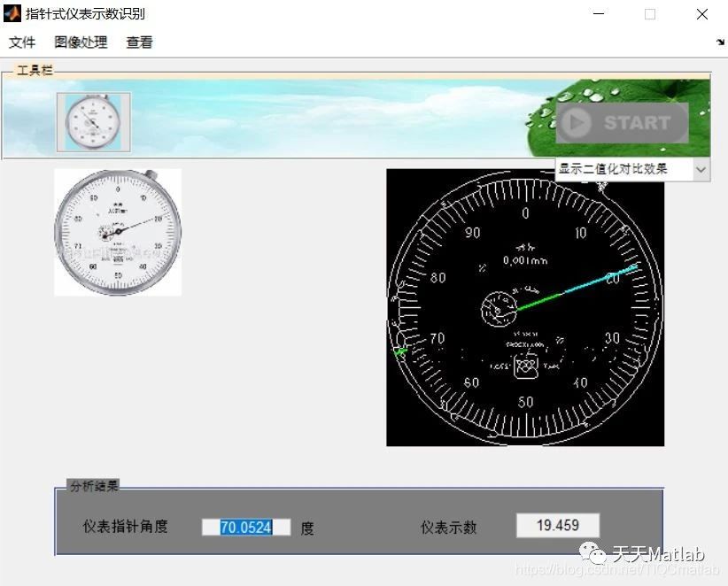The height and width of the screenshot is (586, 728).
Task: Close the 指针式仪表示数识别 window
Action: (702, 14)
